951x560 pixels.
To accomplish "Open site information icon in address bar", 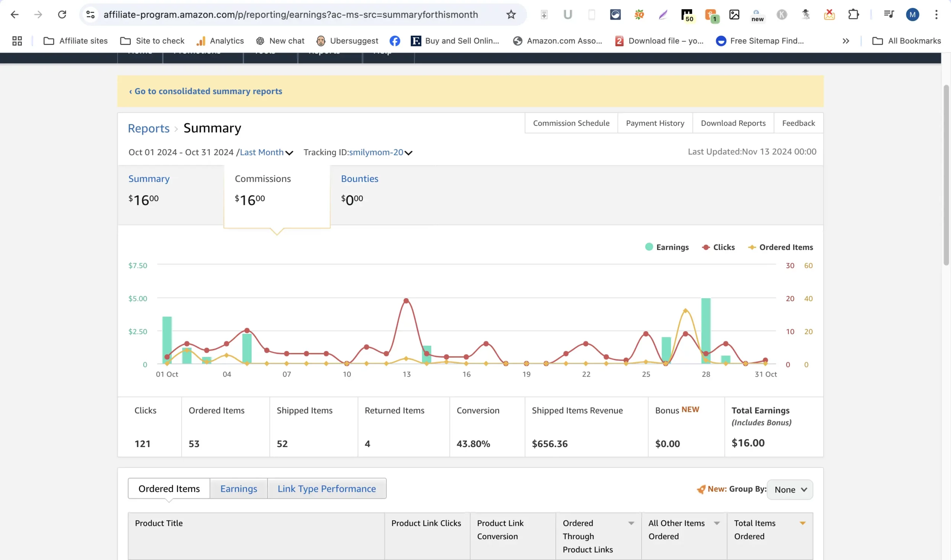I will 91,14.
